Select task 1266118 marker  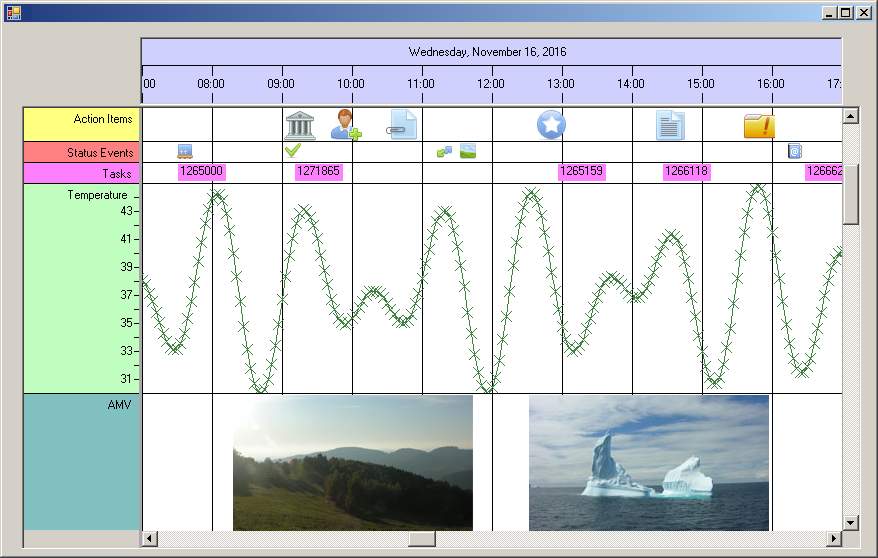(686, 172)
